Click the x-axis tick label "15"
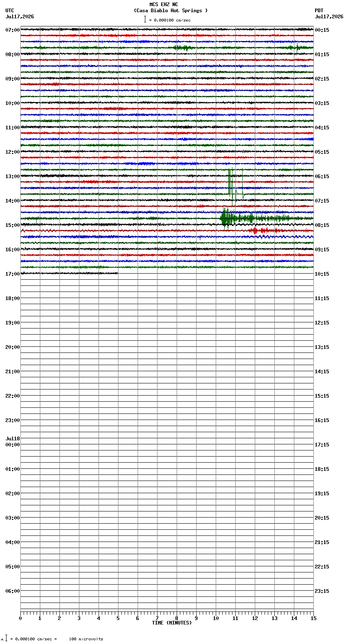346x644 pixels. coord(313,618)
